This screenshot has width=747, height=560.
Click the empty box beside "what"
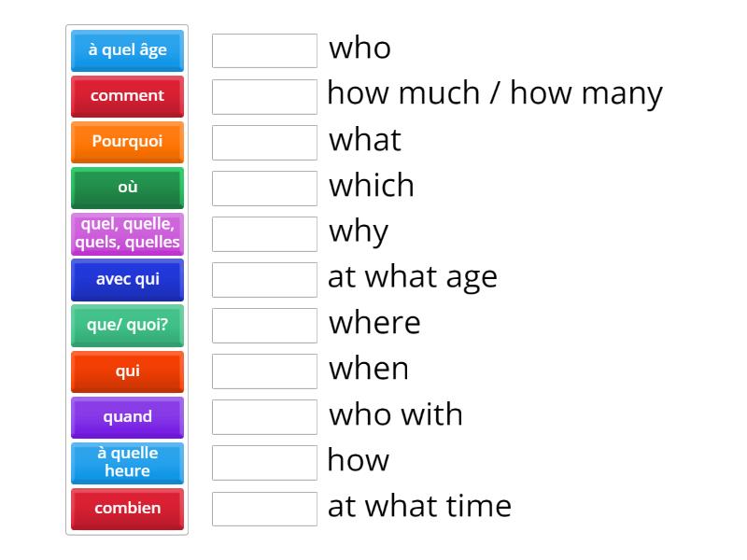click(264, 142)
